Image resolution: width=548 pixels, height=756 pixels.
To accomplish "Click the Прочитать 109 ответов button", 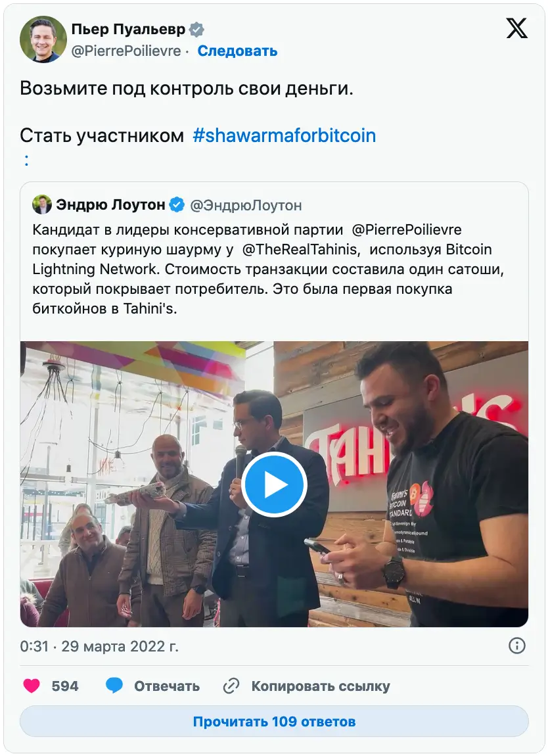I will (x=274, y=721).
